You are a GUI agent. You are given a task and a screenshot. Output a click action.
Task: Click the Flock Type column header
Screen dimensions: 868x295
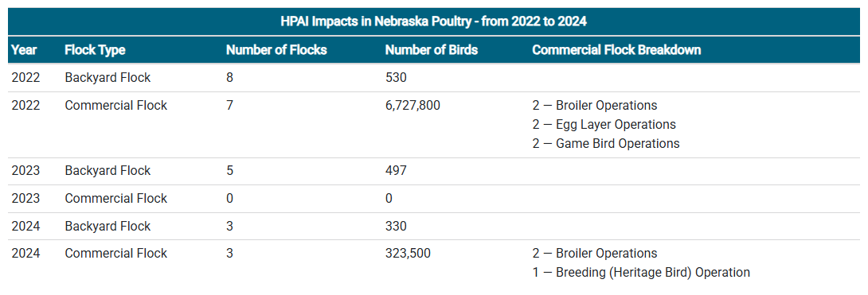tap(95, 50)
